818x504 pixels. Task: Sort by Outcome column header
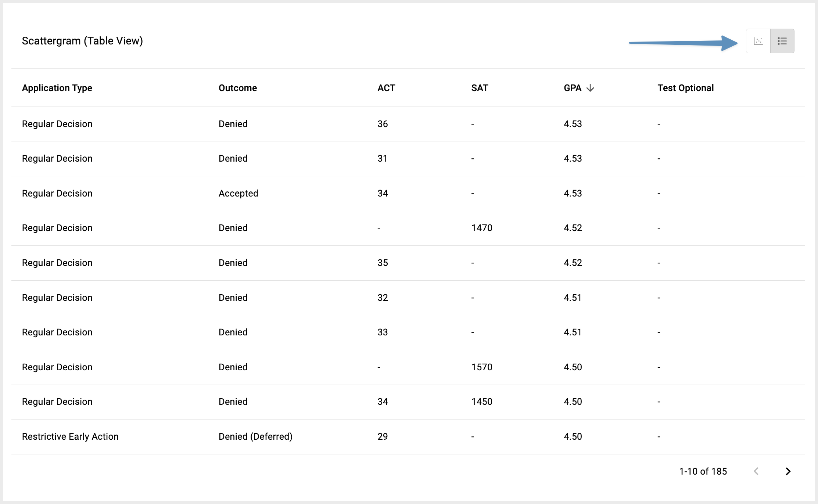(238, 88)
